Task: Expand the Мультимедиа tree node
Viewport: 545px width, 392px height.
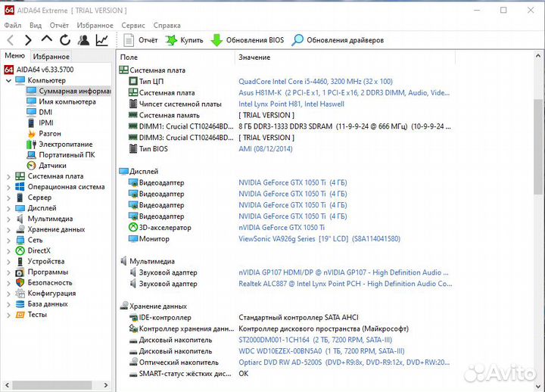Action: point(9,219)
